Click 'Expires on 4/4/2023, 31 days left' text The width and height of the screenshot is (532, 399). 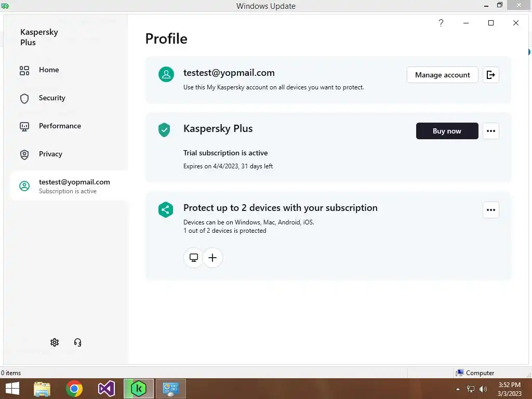(228, 166)
